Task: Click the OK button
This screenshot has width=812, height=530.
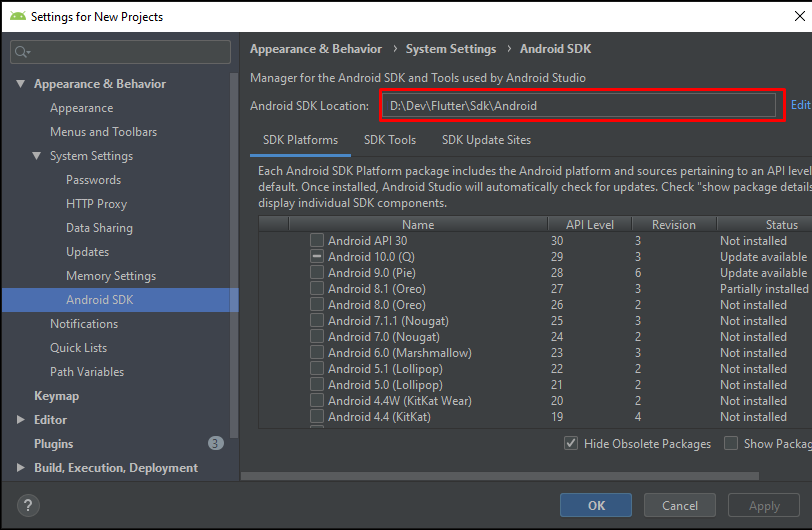Action: click(596, 505)
